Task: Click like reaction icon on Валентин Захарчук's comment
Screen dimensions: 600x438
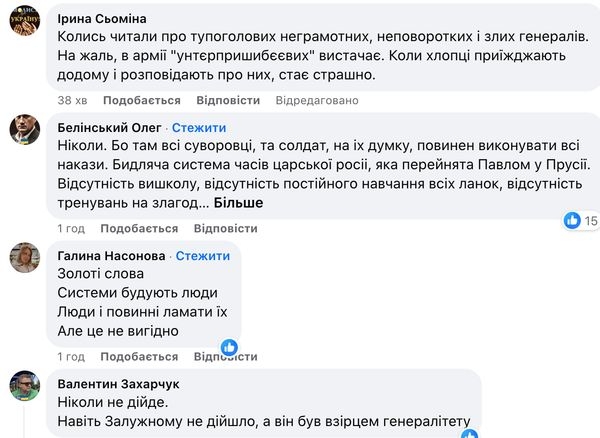Action: 470,434
